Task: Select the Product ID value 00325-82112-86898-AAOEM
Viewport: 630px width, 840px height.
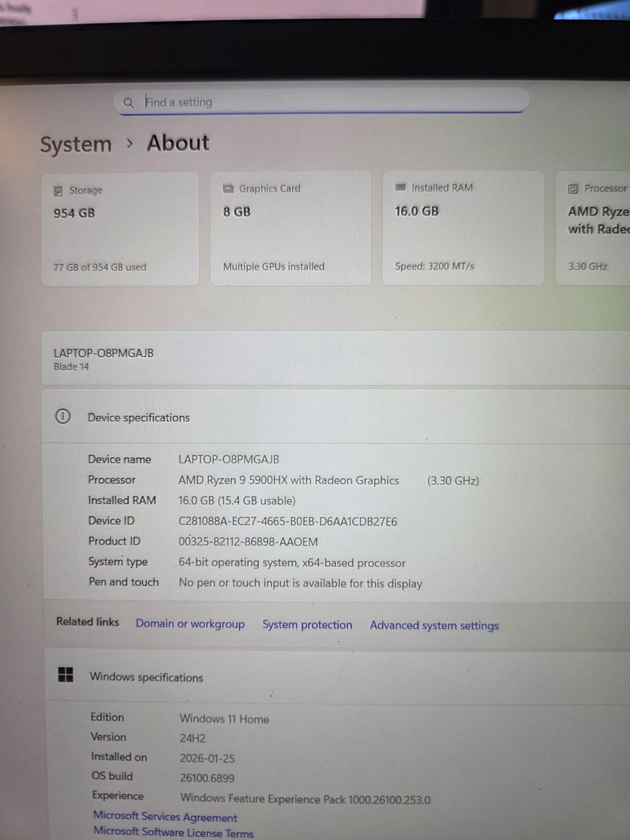Action: (x=248, y=542)
